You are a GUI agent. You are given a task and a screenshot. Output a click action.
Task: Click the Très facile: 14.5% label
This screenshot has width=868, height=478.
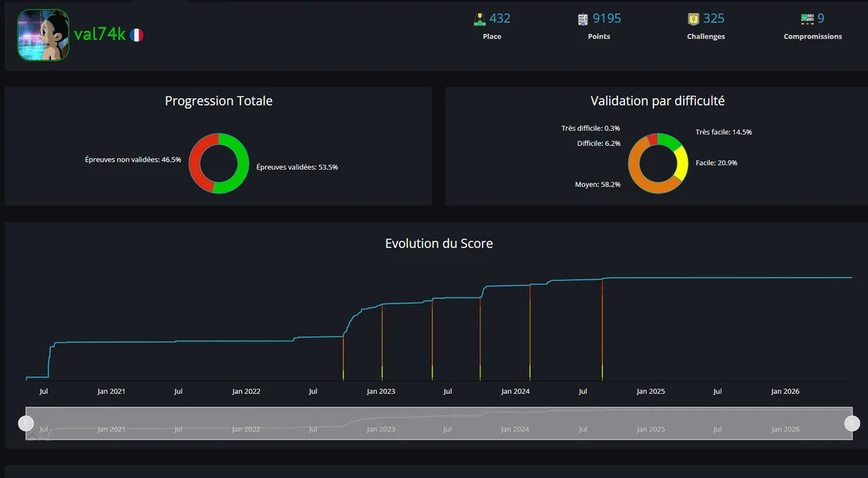tap(724, 133)
